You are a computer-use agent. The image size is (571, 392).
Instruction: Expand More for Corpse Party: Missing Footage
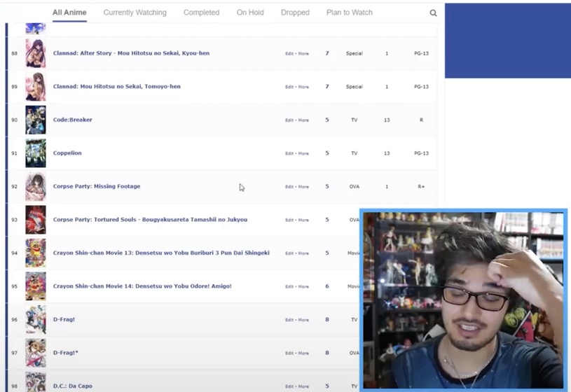coord(303,187)
